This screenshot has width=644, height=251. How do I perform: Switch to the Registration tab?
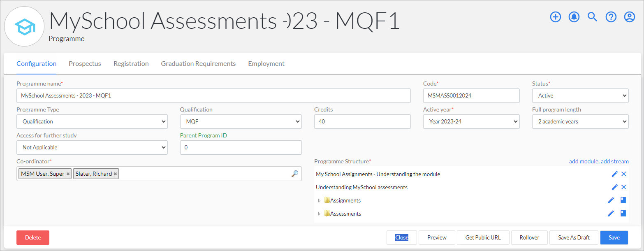tap(131, 64)
